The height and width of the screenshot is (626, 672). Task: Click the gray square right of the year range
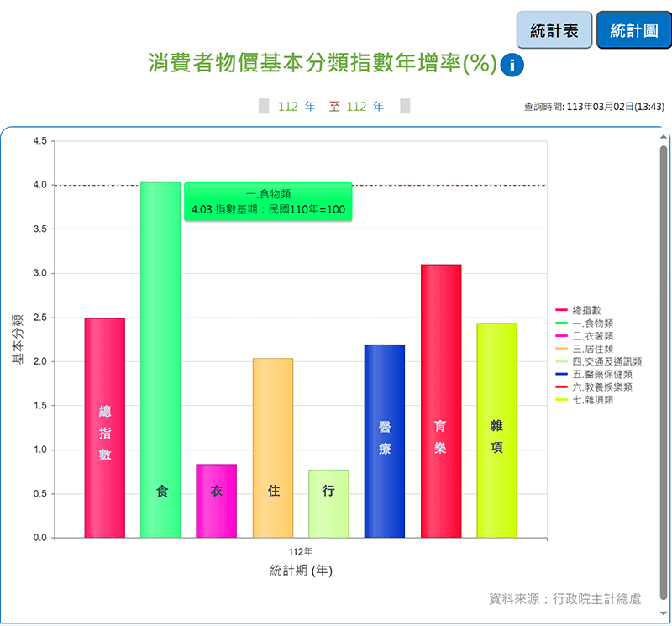[x=405, y=107]
